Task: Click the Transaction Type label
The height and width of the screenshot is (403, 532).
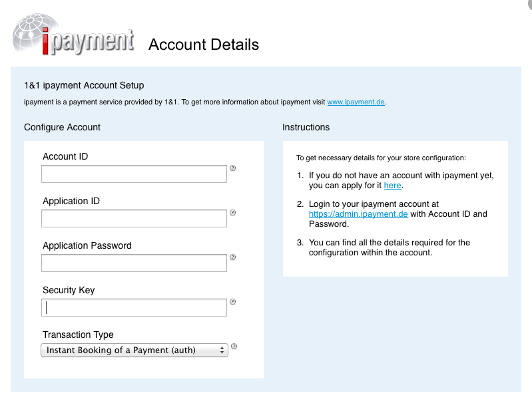Action: (78, 335)
